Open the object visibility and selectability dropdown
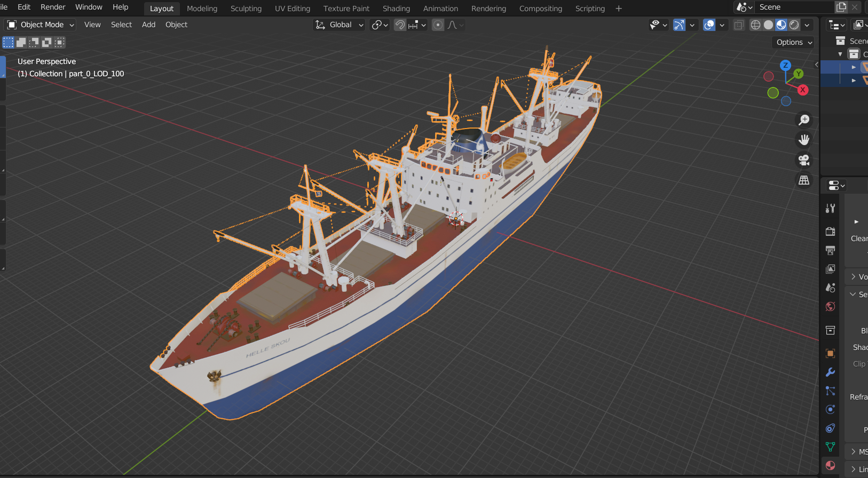The width and height of the screenshot is (868, 478). click(658, 25)
